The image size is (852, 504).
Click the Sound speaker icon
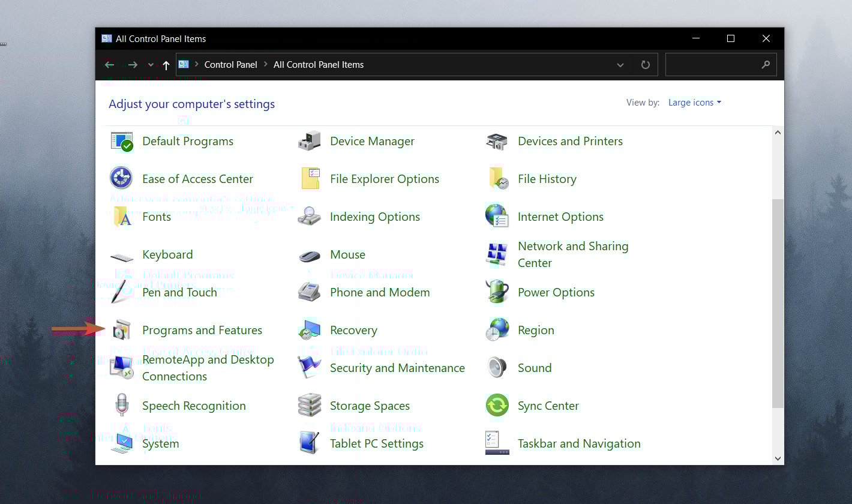(497, 368)
